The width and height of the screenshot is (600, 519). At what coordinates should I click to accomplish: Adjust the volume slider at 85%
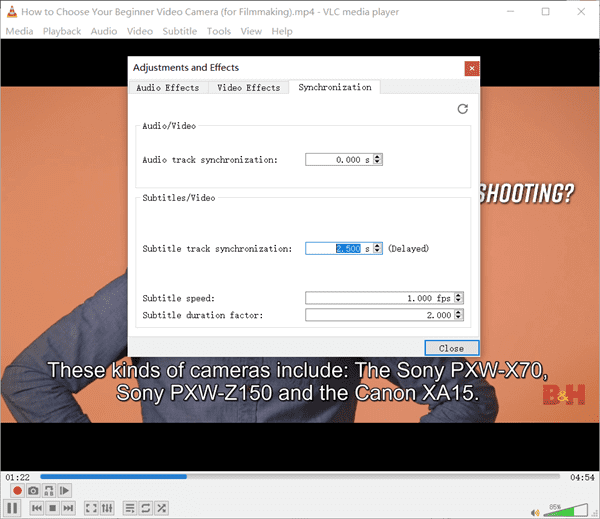point(565,510)
